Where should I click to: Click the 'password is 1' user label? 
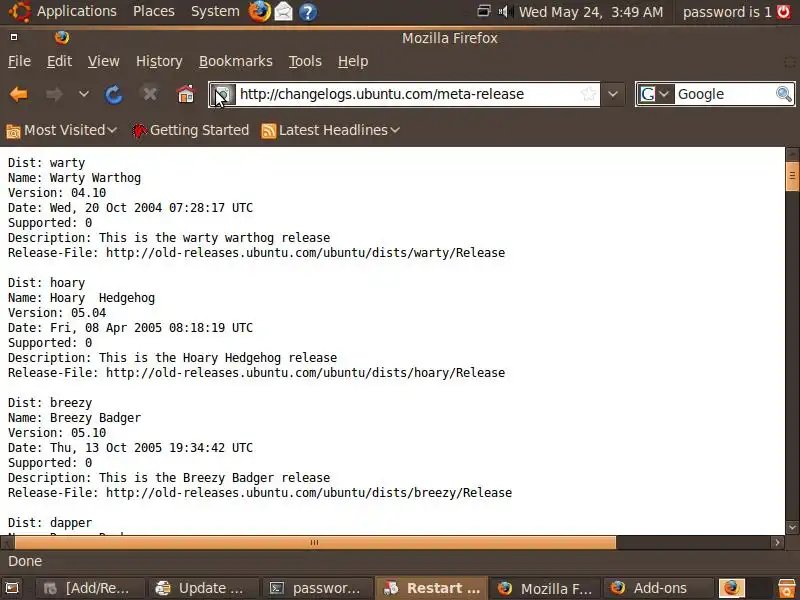coord(727,12)
